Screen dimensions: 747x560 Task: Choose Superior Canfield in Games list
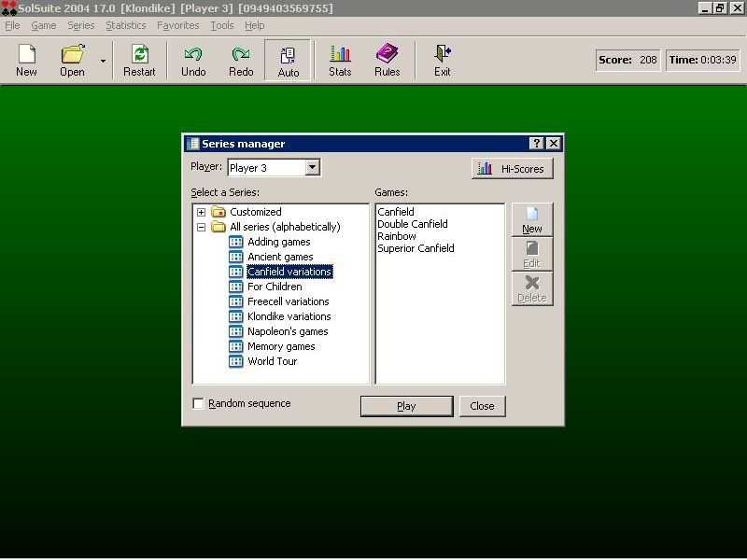tap(416, 248)
